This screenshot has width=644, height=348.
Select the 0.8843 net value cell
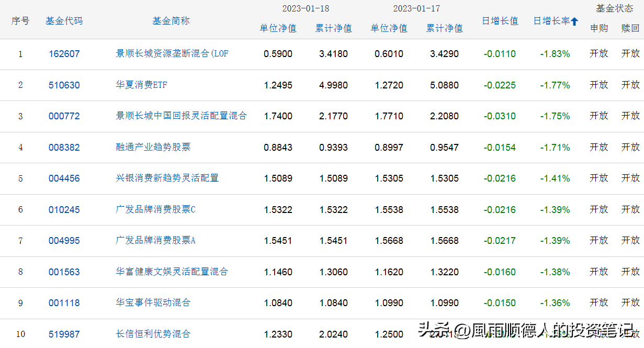coord(278,148)
